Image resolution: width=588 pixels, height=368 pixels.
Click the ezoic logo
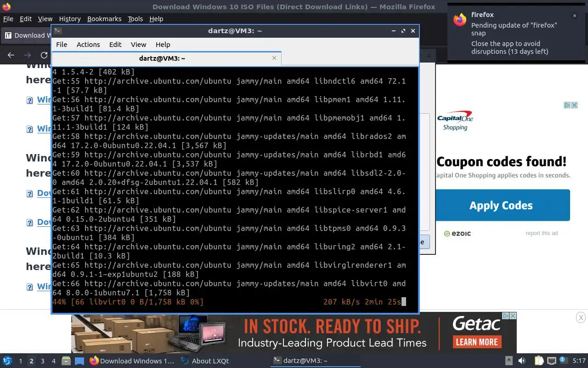pyautogui.click(x=458, y=233)
